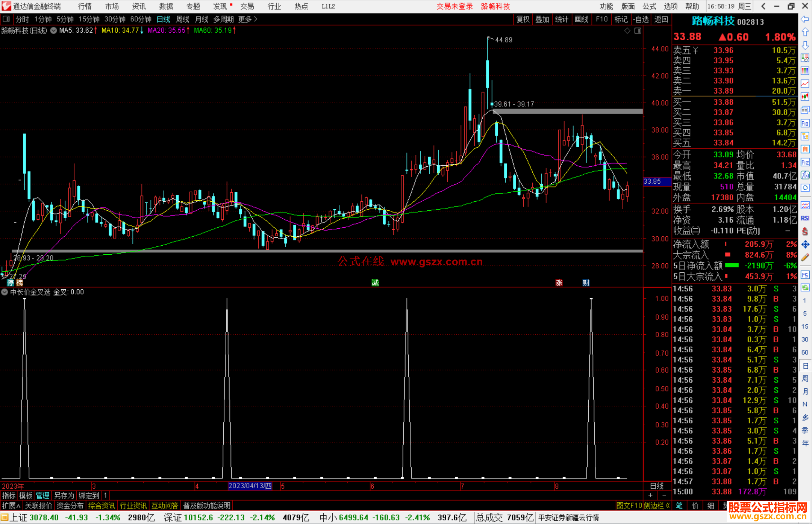Open the F10 company info sidebar icon

[x=805, y=123]
